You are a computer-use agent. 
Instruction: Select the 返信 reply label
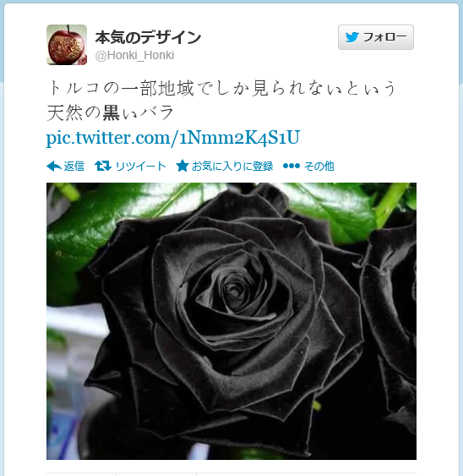pos(74,166)
